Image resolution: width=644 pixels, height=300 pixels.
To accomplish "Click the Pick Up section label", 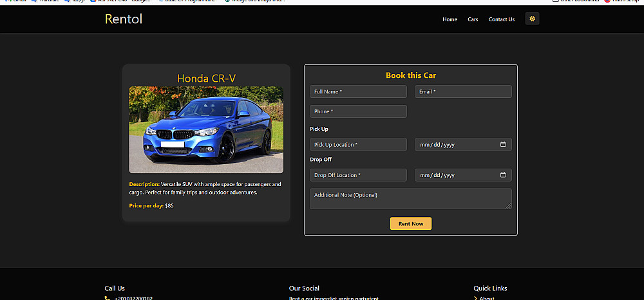I will (319, 129).
